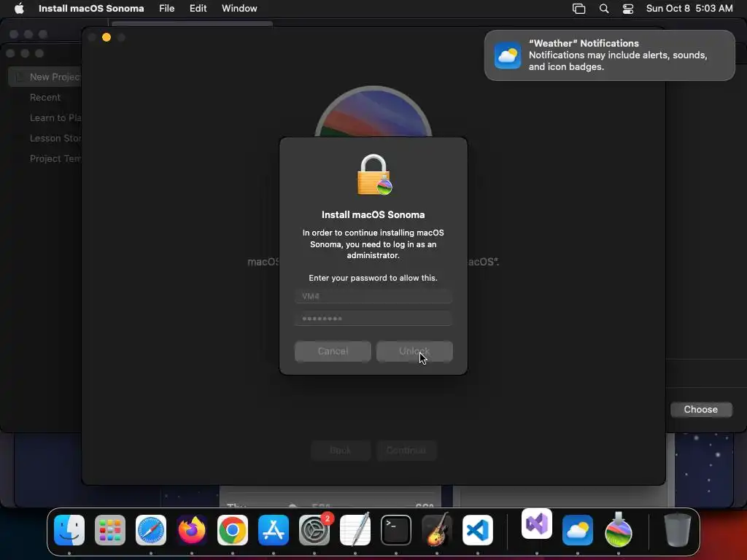Screen dimensions: 747x560
Task: Open Visual Studio from the Dock
Action: click(x=537, y=524)
